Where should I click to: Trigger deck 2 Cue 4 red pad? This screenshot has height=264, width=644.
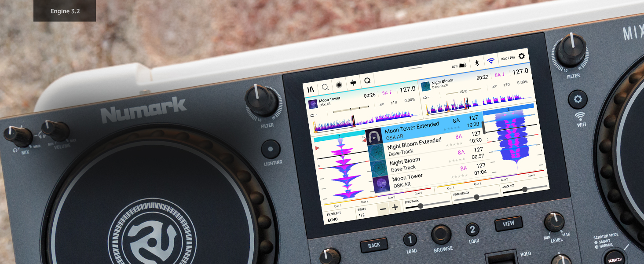coord(531,174)
